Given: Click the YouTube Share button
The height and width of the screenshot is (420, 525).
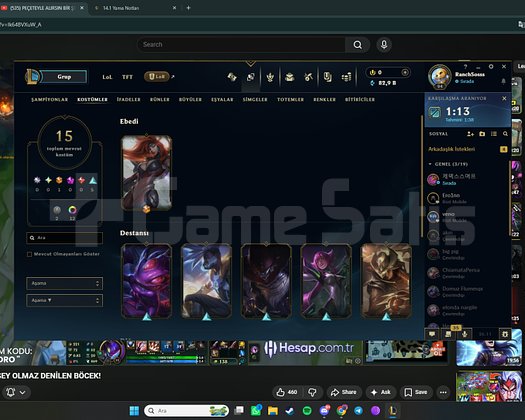Looking at the screenshot, I should pos(344,392).
